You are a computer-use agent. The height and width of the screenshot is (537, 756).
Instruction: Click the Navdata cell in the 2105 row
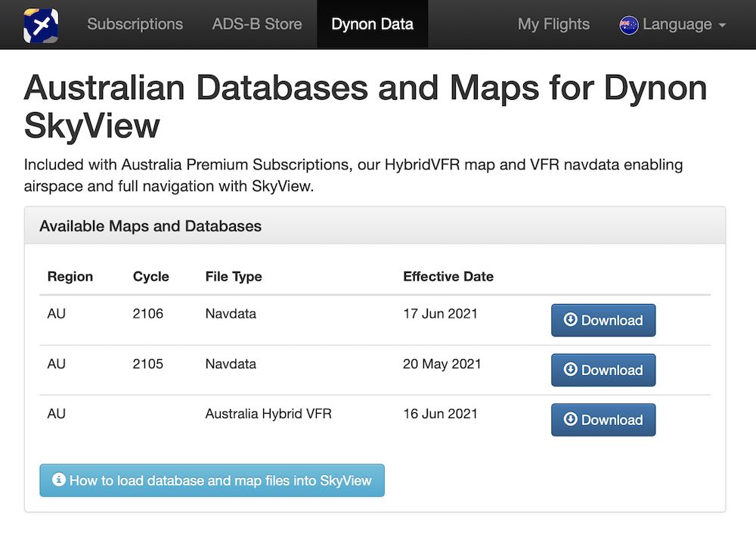(231, 364)
